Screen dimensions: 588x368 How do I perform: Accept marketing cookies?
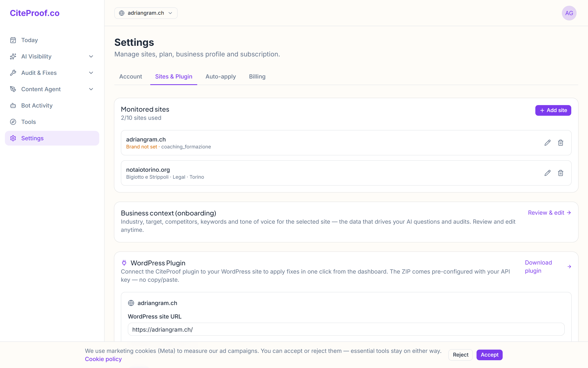click(489, 355)
